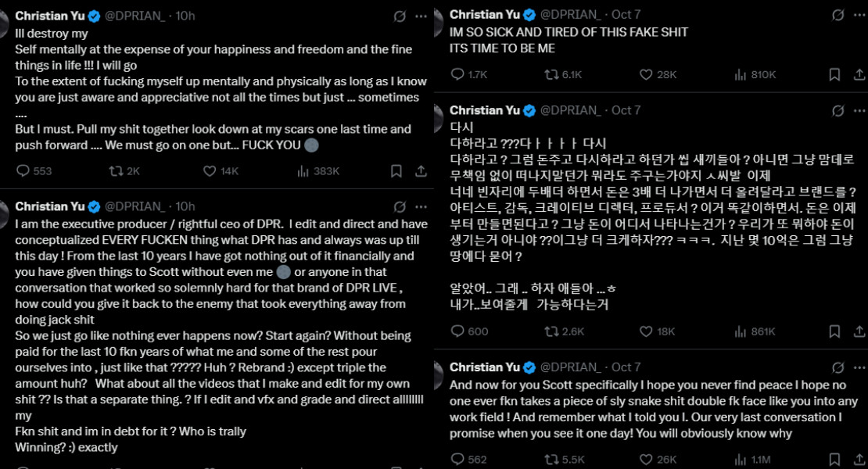
Task: Open Grok on the "executive producer" tweet
Action: (400, 206)
